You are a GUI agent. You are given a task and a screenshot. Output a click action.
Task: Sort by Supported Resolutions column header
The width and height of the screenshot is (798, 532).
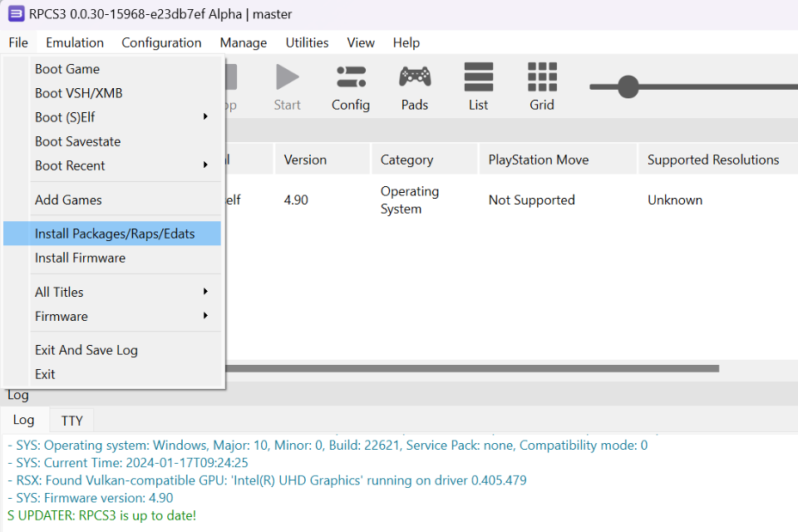coord(718,160)
